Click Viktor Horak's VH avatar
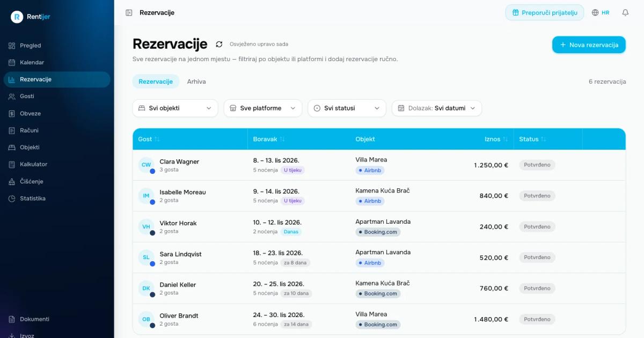Image resolution: width=644 pixels, height=338 pixels. (x=146, y=226)
